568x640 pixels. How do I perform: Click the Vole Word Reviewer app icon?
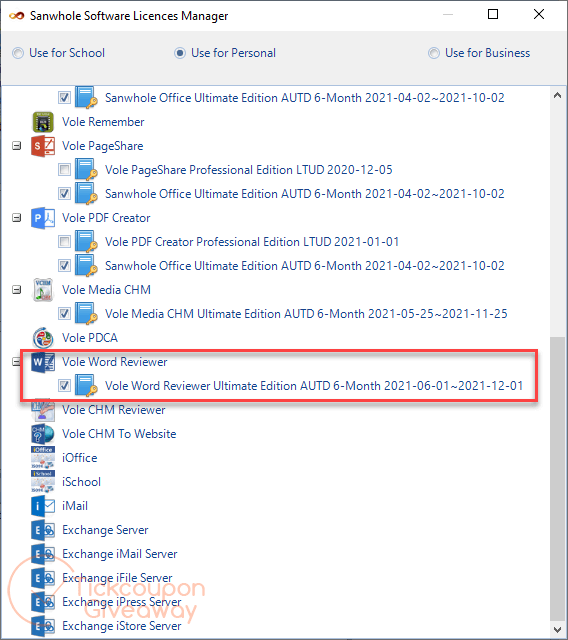43,362
